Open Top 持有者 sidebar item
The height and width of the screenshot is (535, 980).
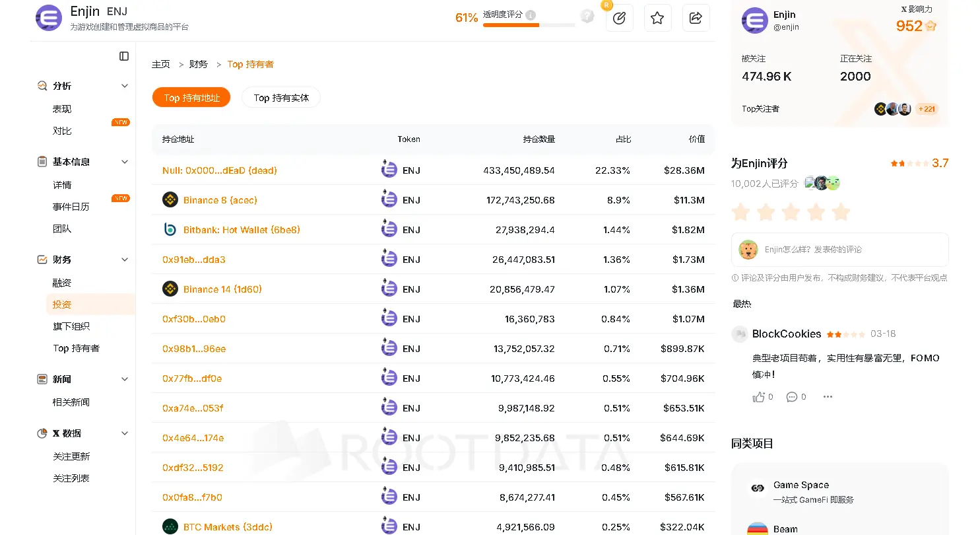point(77,348)
